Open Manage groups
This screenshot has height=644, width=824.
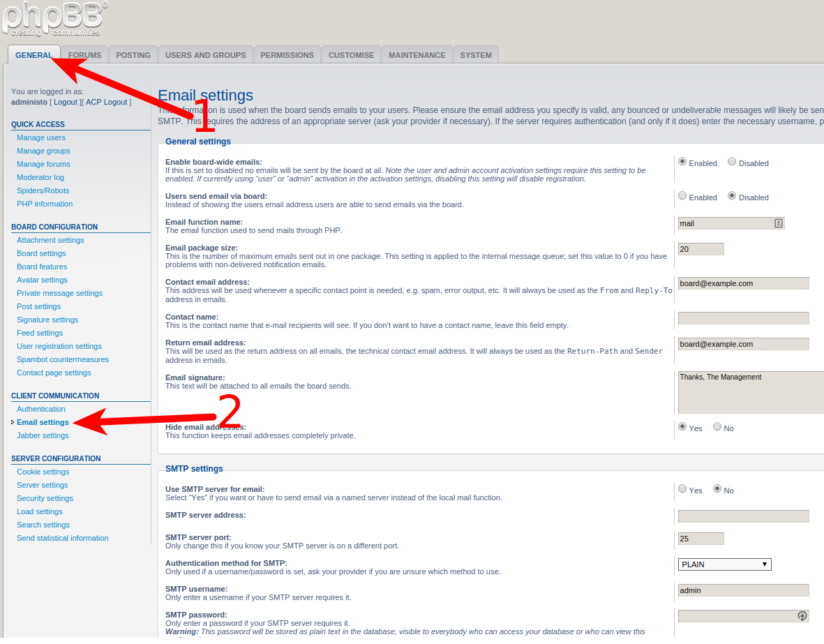[x=43, y=151]
